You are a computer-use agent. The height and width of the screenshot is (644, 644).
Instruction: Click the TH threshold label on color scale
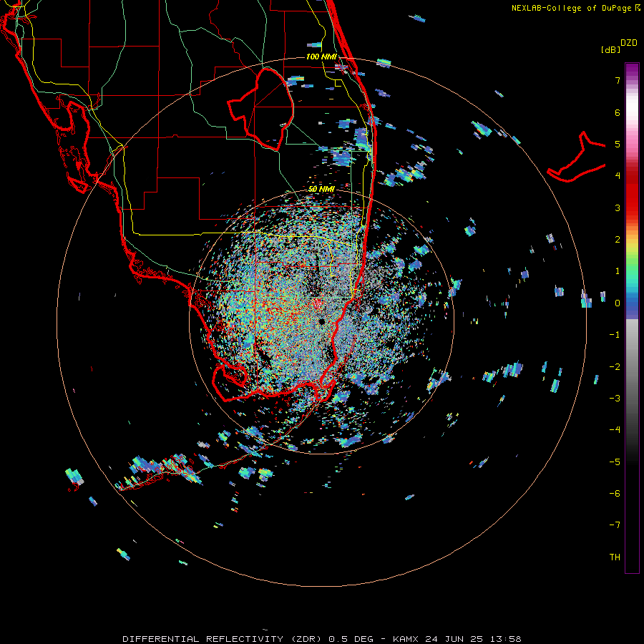[615, 557]
